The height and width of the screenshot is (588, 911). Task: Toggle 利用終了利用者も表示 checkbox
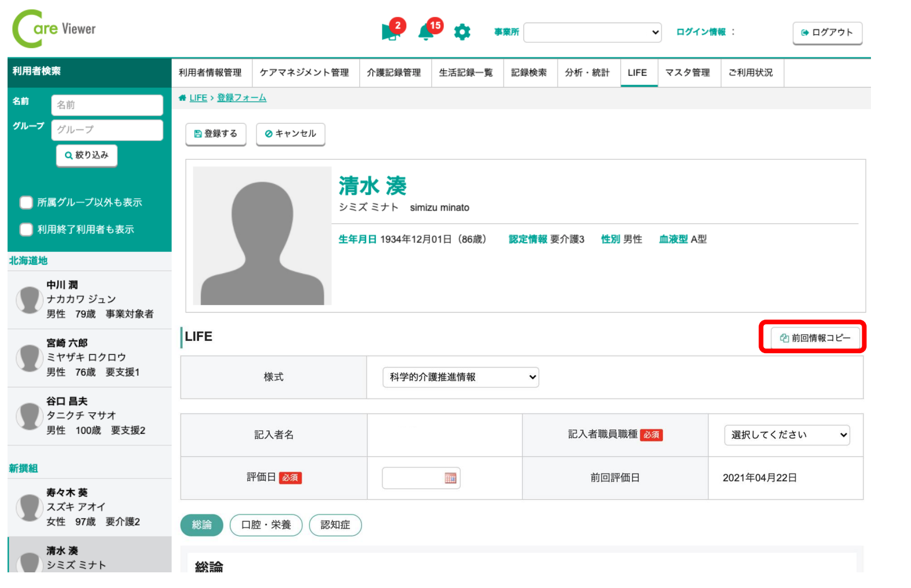(x=26, y=230)
